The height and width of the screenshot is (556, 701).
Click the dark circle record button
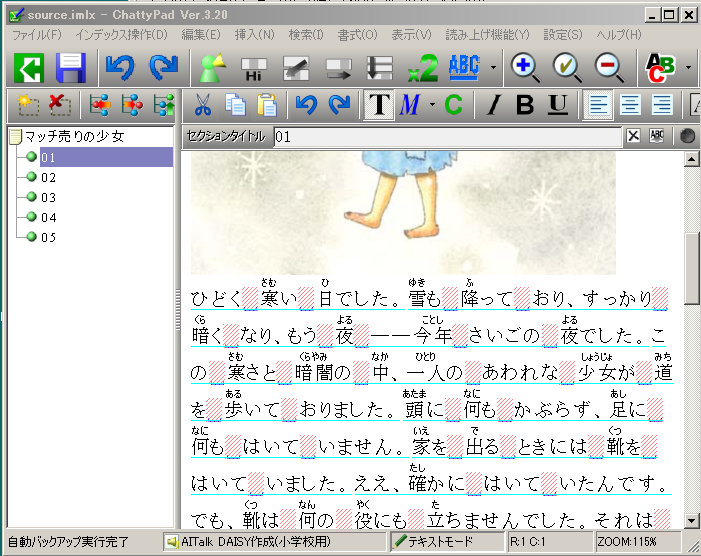(687, 136)
